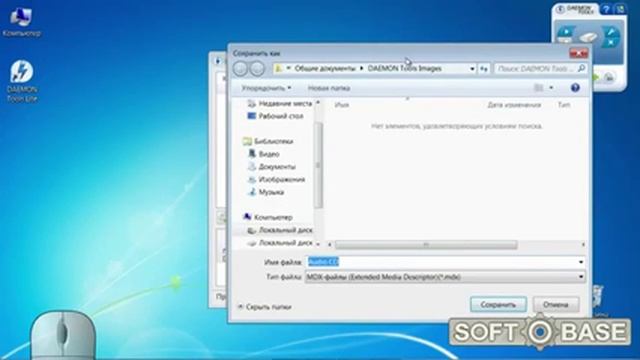Open the Музыка library
640x360 pixels.
tap(266, 192)
